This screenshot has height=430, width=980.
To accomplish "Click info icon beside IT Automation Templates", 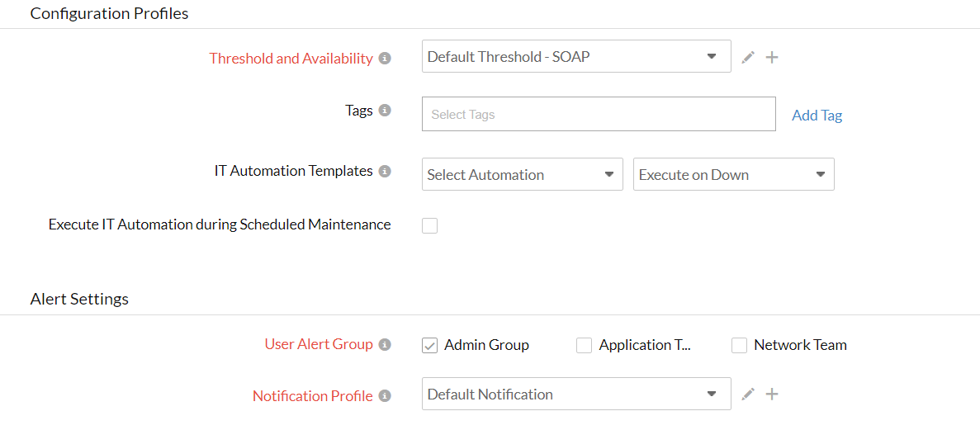I will pos(385,172).
